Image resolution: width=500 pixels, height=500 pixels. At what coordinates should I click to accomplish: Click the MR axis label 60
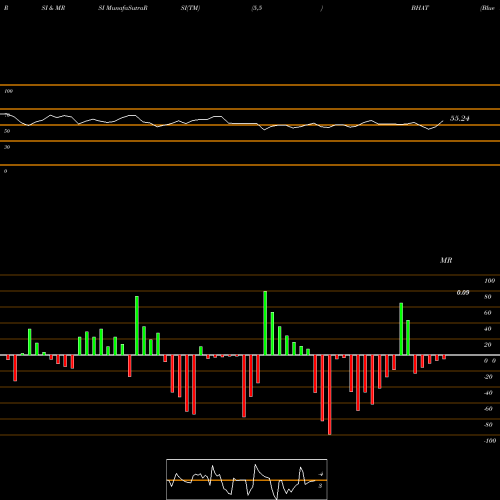tap(488, 313)
